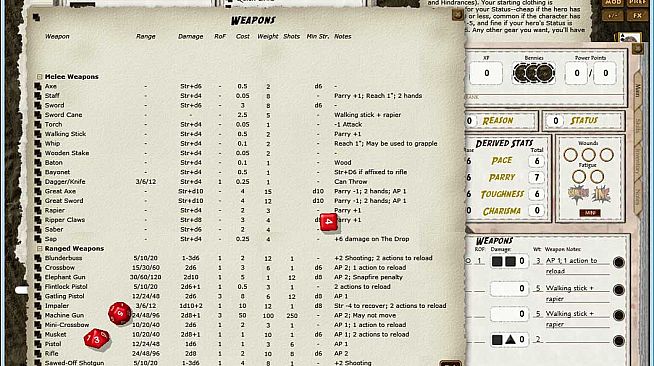The width and height of the screenshot is (654, 366).
Task: Toggle the second Fatigue circle
Action: [597, 177]
